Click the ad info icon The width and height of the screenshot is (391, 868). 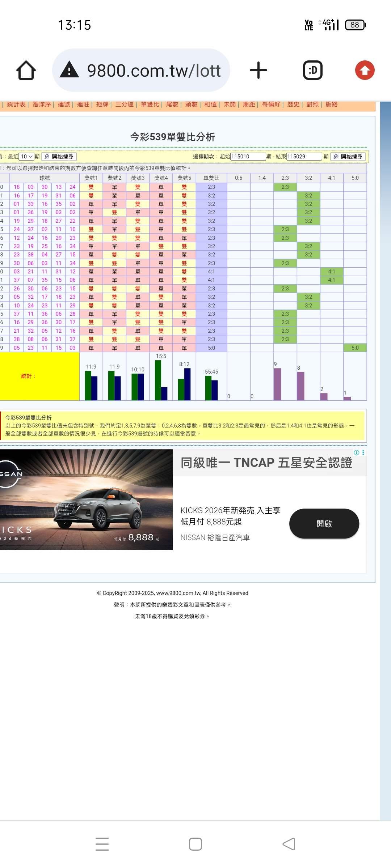pyautogui.click(x=356, y=453)
